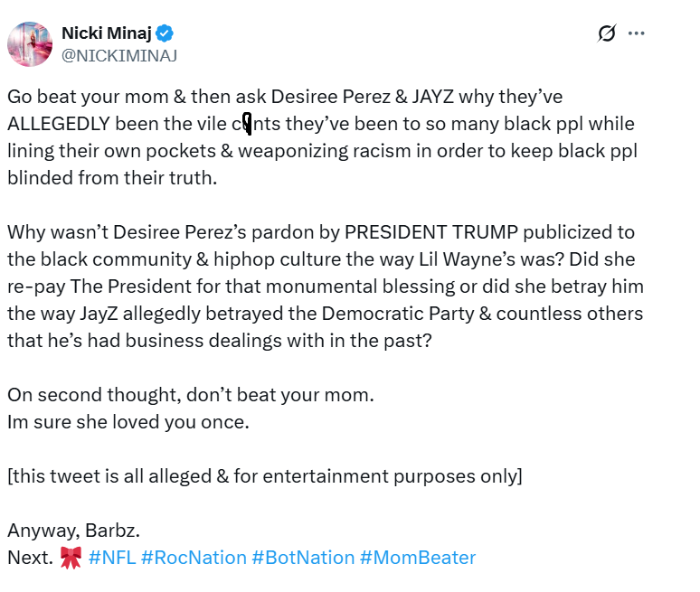Open the #RocNation hashtag
Viewport: 700px width, 592px height.
pos(194,558)
